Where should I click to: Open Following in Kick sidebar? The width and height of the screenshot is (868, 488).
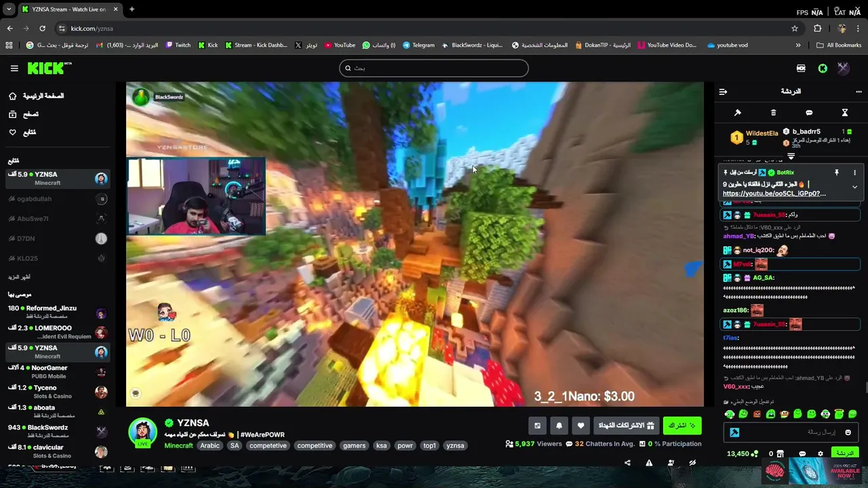pyautogui.click(x=22, y=132)
